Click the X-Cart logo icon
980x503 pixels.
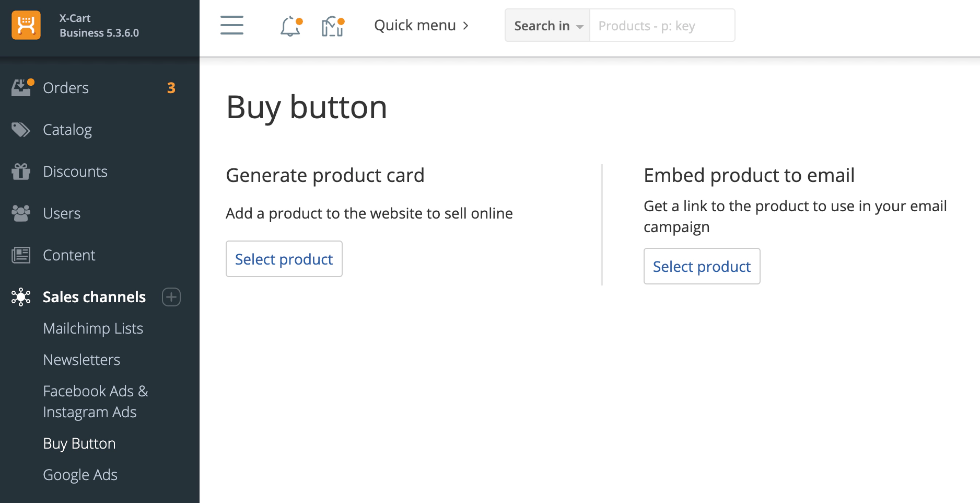click(x=26, y=25)
